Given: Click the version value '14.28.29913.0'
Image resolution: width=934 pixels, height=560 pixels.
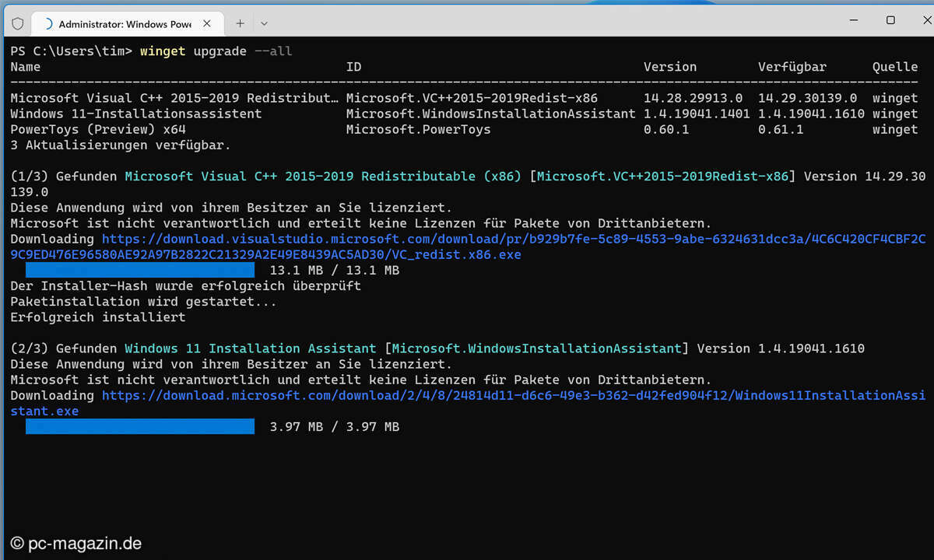Looking at the screenshot, I should (693, 98).
